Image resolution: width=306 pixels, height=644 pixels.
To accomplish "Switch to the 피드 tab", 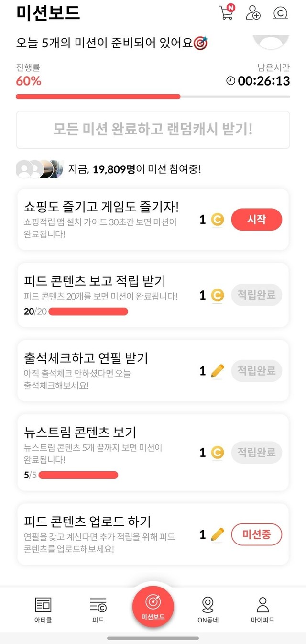I will 98,609.
